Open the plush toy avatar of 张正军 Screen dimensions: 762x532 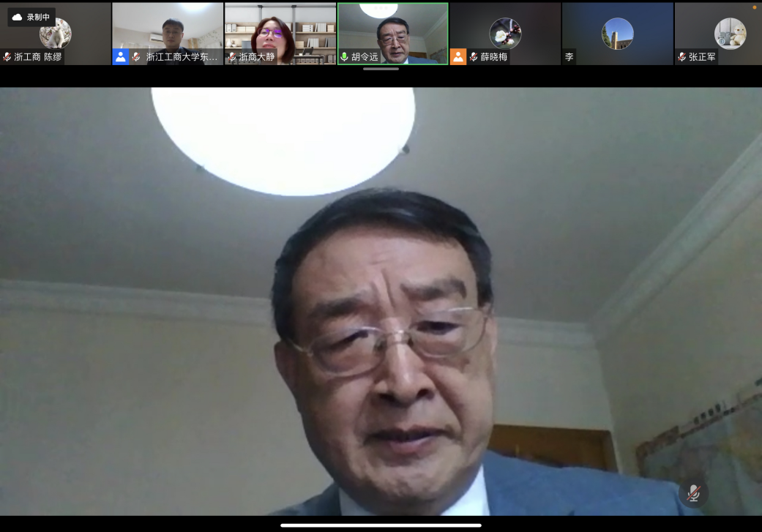click(x=730, y=34)
